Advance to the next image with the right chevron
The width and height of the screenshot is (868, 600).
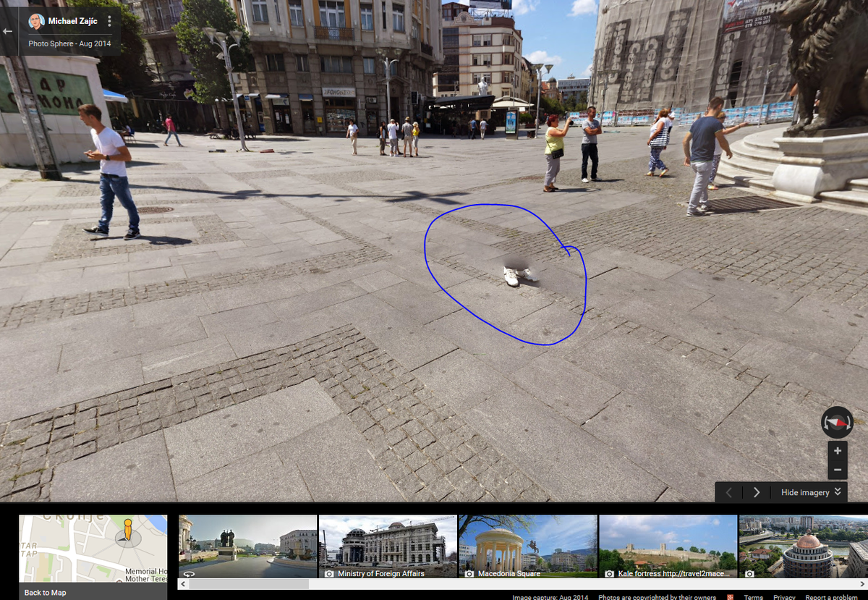[756, 492]
